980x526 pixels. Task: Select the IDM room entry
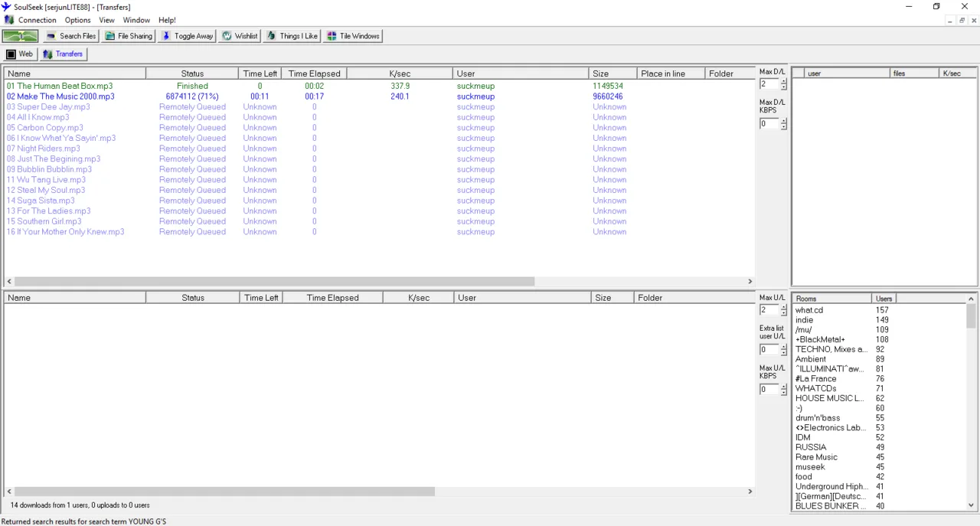click(802, 438)
